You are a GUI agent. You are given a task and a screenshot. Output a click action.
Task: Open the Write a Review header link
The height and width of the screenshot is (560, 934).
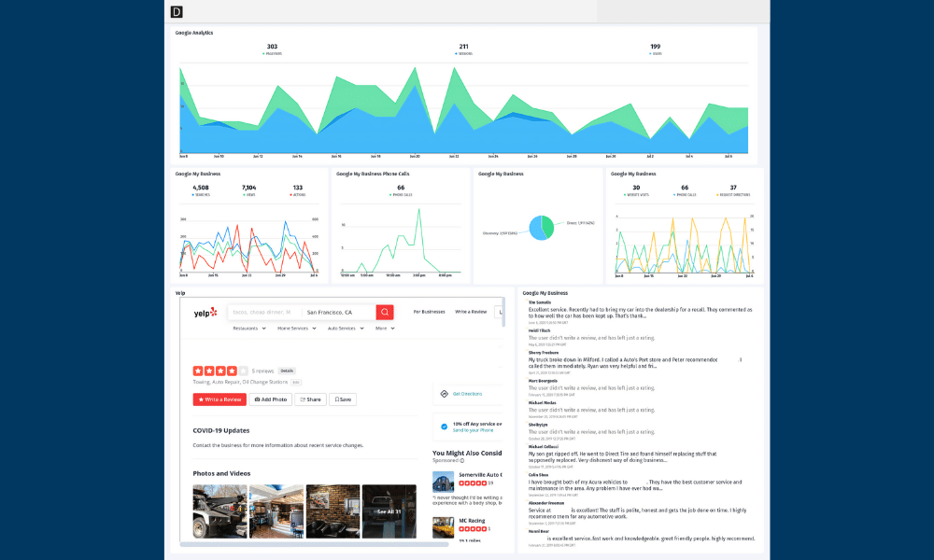tap(471, 312)
